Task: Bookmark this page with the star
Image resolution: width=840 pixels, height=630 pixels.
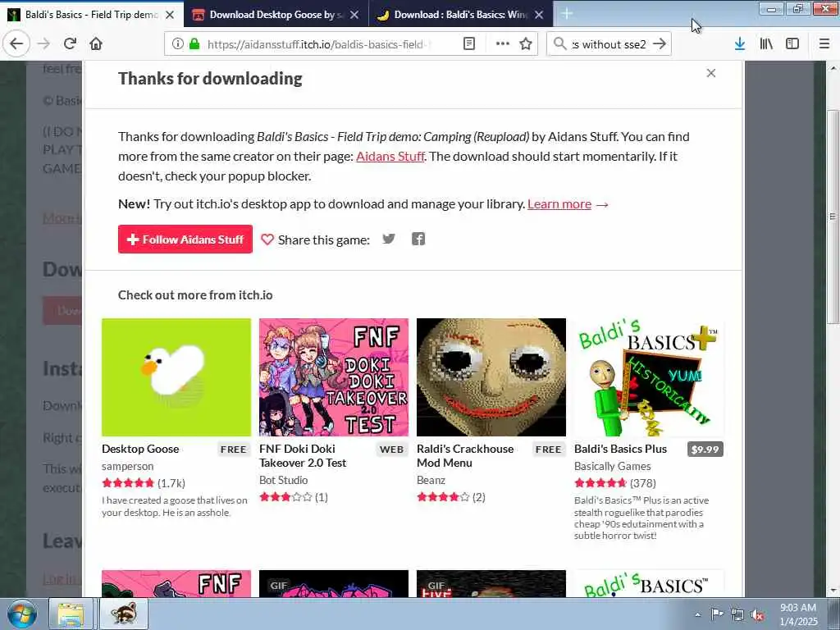Action: point(526,44)
